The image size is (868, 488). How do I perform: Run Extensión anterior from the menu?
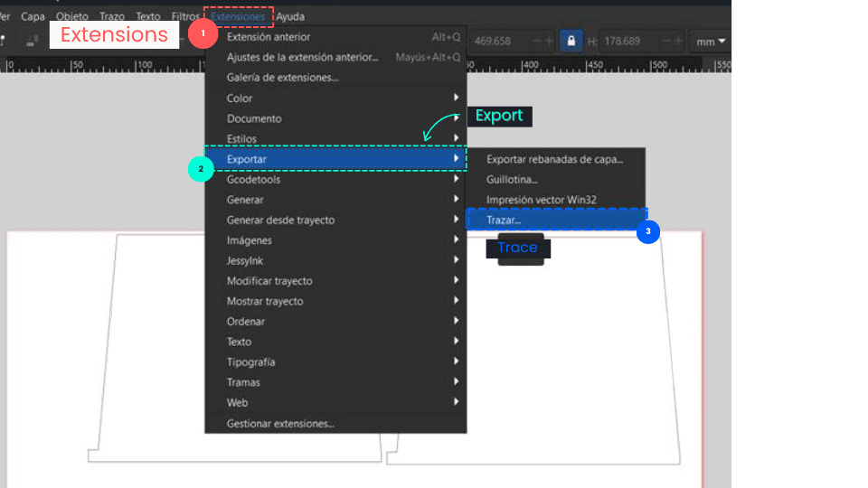pos(269,37)
